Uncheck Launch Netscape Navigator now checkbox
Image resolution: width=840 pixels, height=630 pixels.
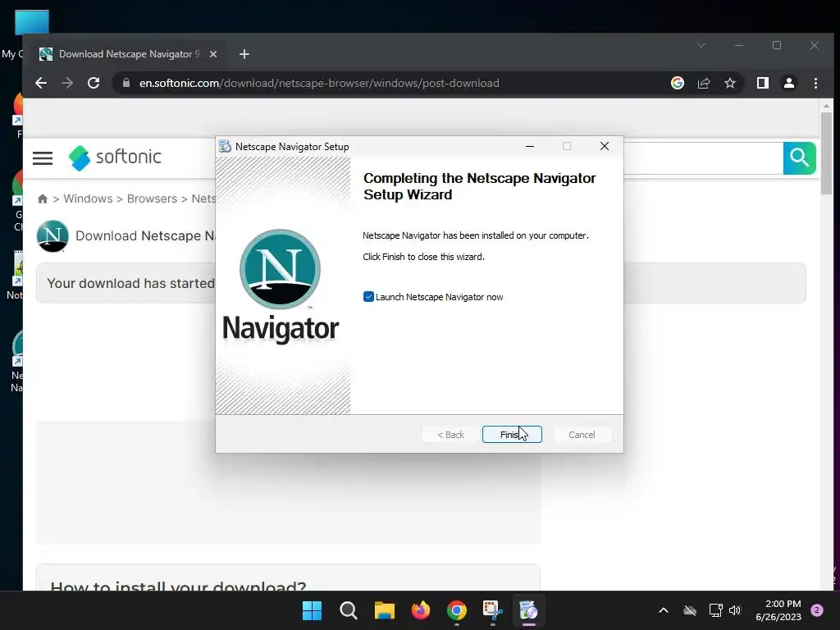pos(368,297)
